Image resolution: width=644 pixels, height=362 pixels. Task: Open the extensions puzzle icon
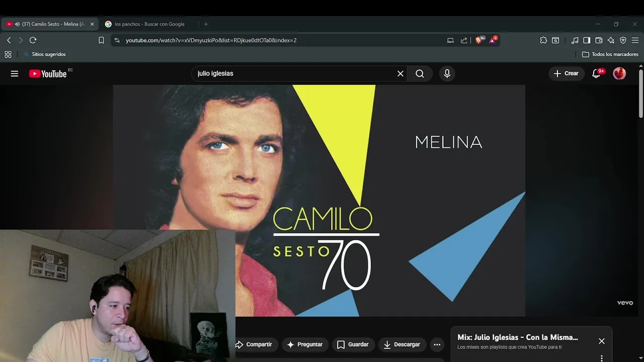(543, 40)
